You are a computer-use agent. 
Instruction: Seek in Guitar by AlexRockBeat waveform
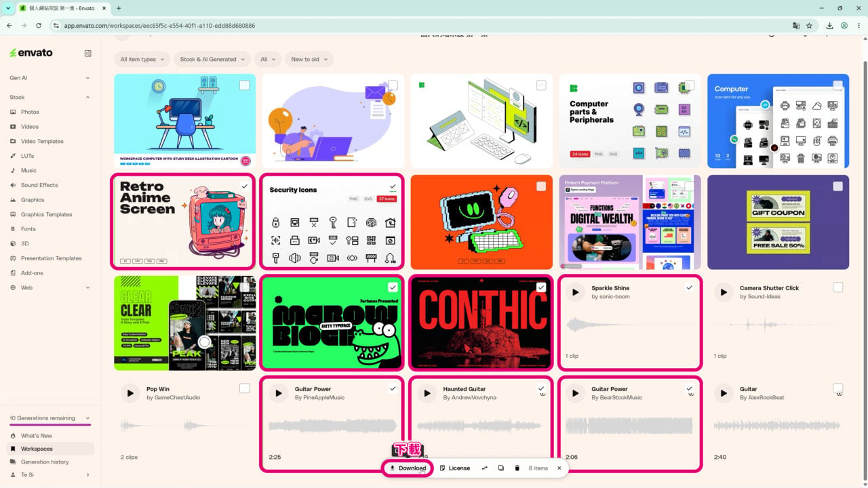tap(778, 426)
